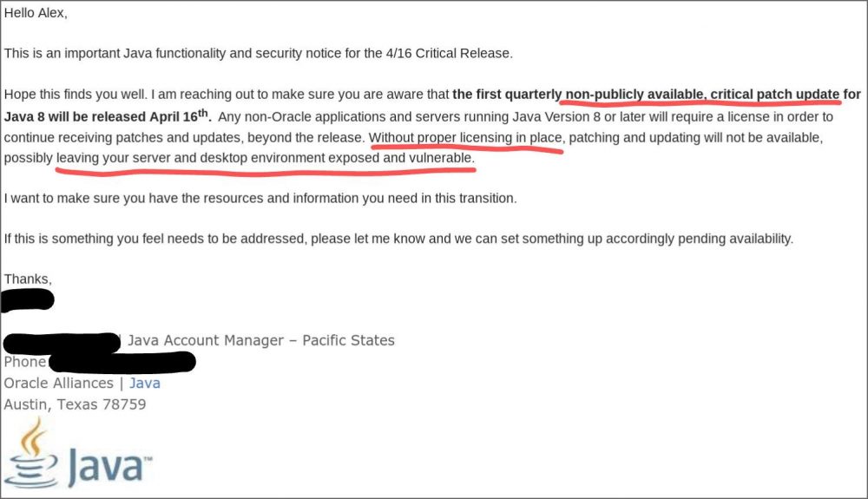Click the steaming coffee cup icon

[31, 454]
